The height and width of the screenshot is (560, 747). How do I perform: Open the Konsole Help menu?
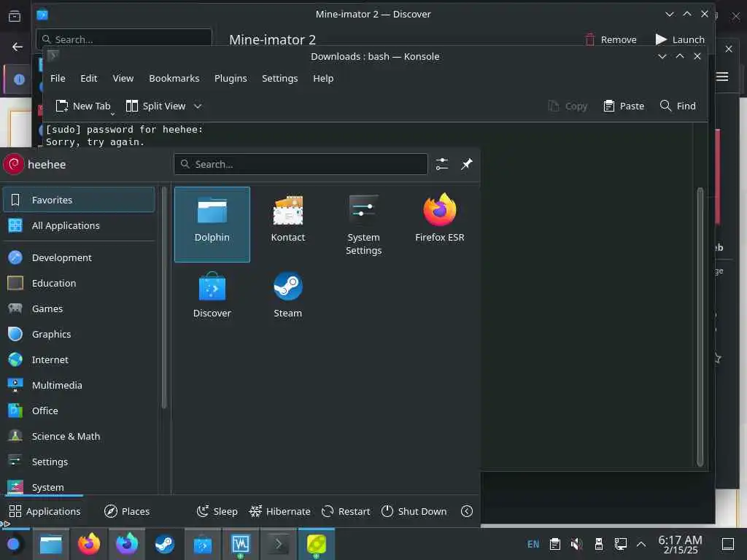323,79
